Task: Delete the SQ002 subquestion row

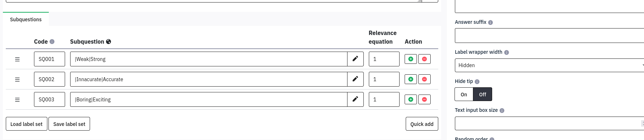Action: click(425, 79)
